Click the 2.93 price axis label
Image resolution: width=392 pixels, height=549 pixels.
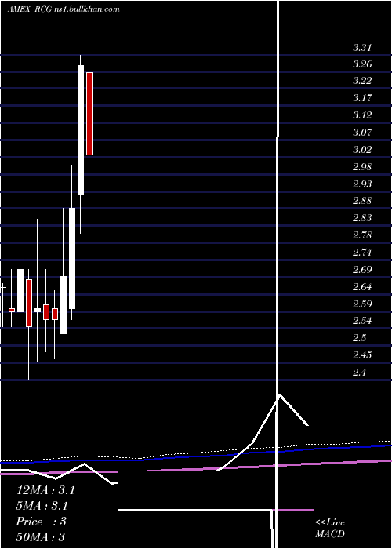362,184
